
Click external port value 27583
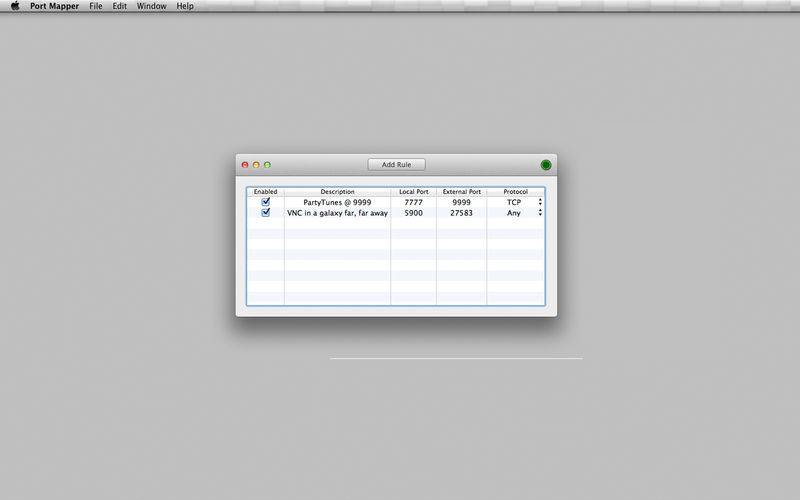coord(462,213)
